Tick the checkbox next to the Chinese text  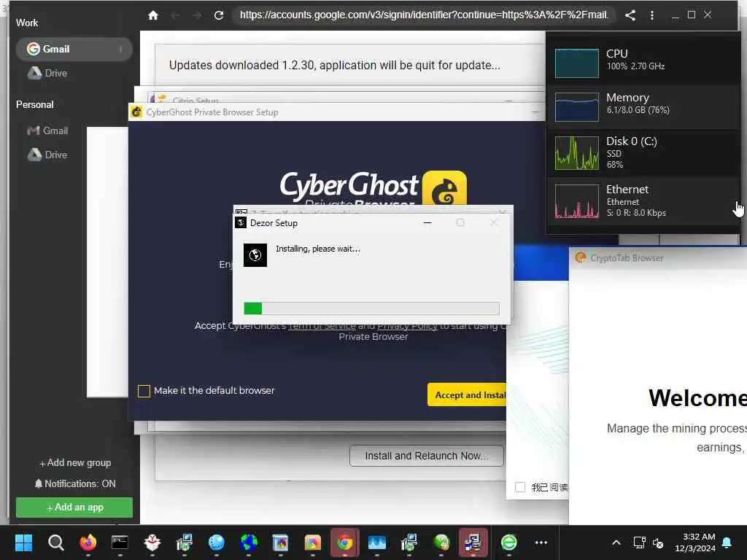click(520, 487)
